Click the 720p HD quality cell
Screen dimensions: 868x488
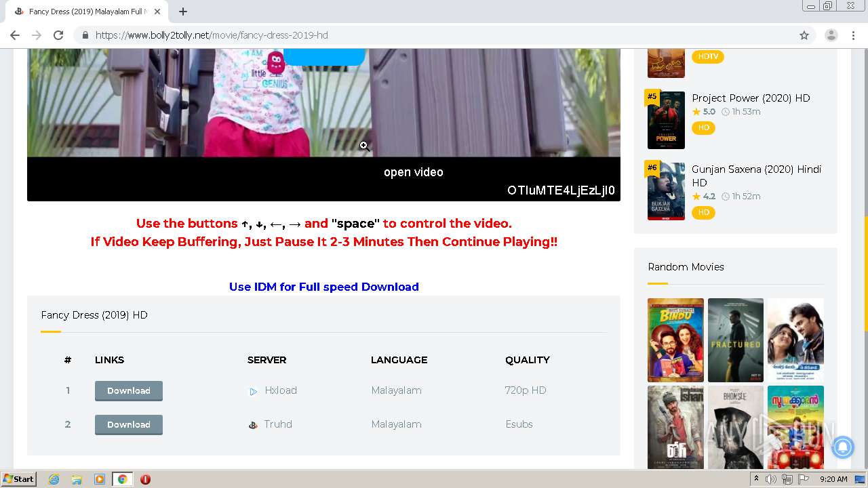(526, 390)
